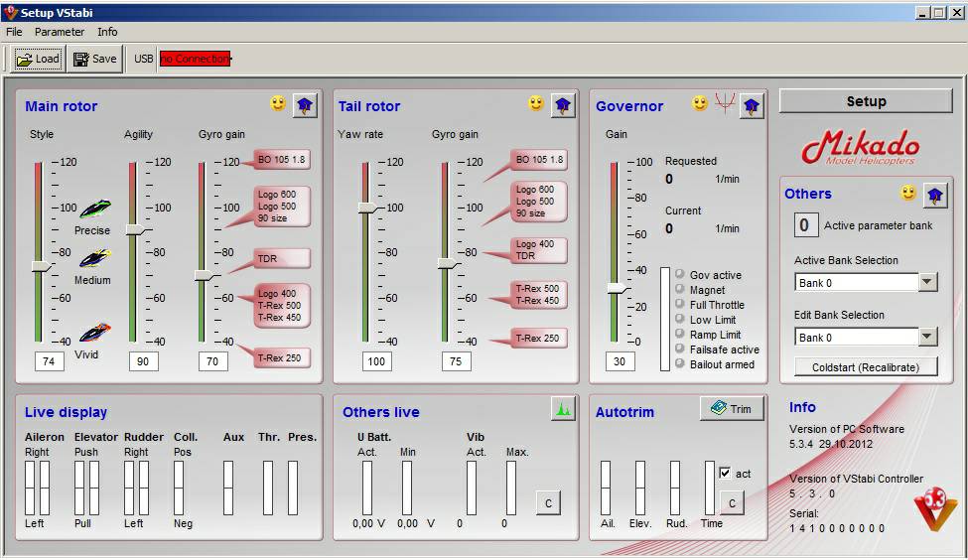968x560 pixels.
Task: Click Governor Gain value field showing 30
Action: [x=620, y=361]
